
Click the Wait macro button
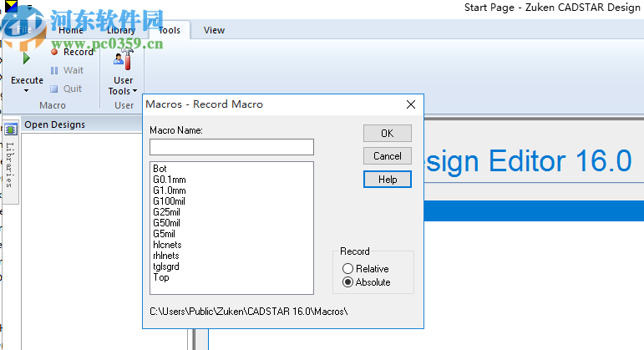[67, 71]
